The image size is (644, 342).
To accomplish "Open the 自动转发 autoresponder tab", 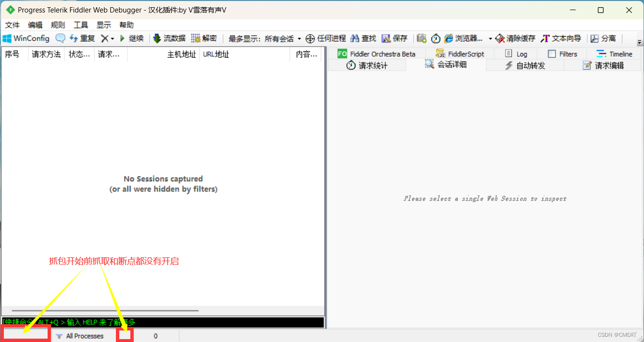I will pyautogui.click(x=525, y=65).
